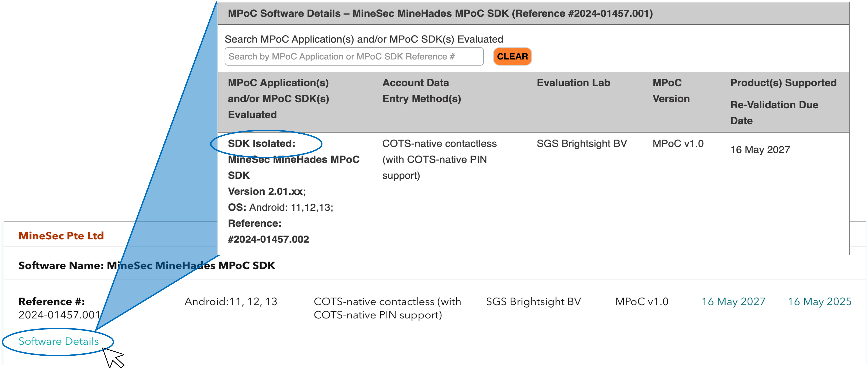This screenshot has width=868, height=377.
Task: Click 'MPoC v1.0' in bottom listing row
Action: click(x=642, y=301)
